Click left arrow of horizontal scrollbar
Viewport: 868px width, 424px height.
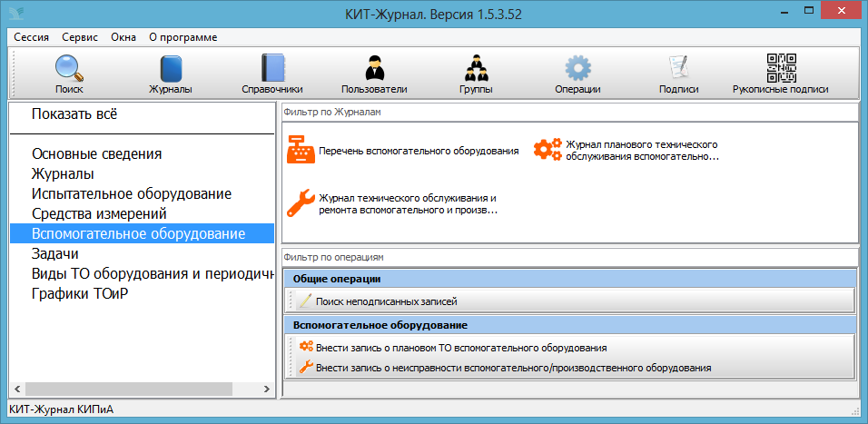(17, 389)
